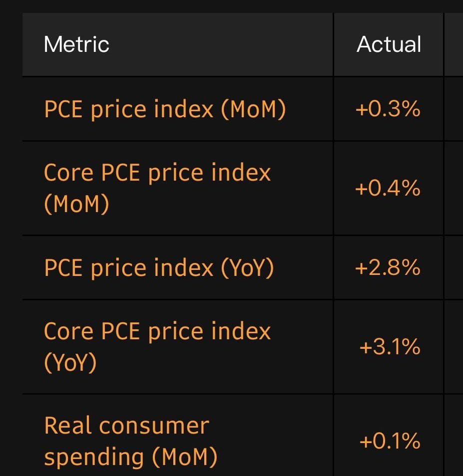Select the Real consumer spending (MoM) label
This screenshot has height=476, width=463.
(131, 441)
